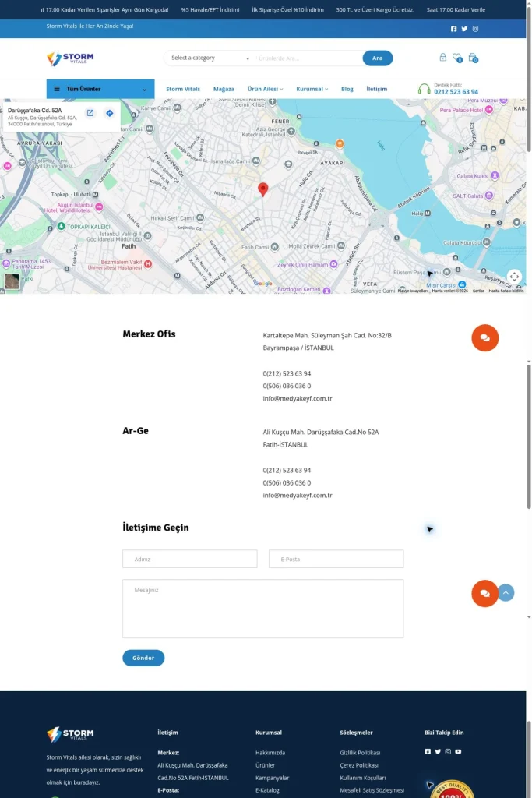Image resolution: width=532 pixels, height=798 pixels.
Task: Click the Best Quality badge in footer
Action: click(x=452, y=789)
